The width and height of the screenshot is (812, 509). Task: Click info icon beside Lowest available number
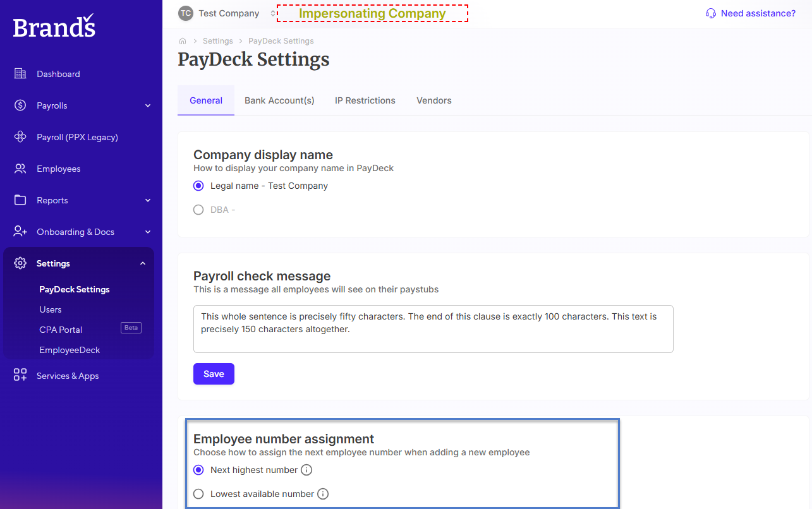(323, 494)
